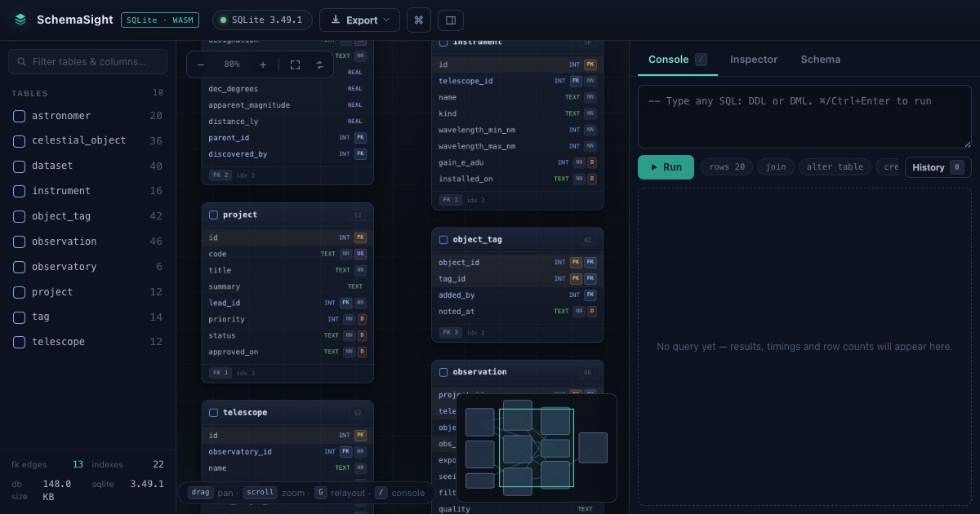The width and height of the screenshot is (980, 514).
Task: Click the fk edges count 13
Action: tap(78, 464)
